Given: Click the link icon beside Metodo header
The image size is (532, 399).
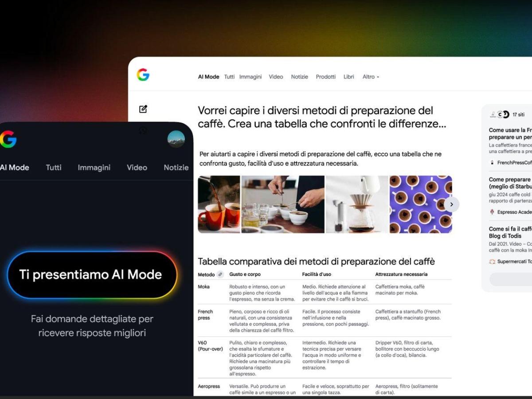Looking at the screenshot, I should pyautogui.click(x=220, y=274).
